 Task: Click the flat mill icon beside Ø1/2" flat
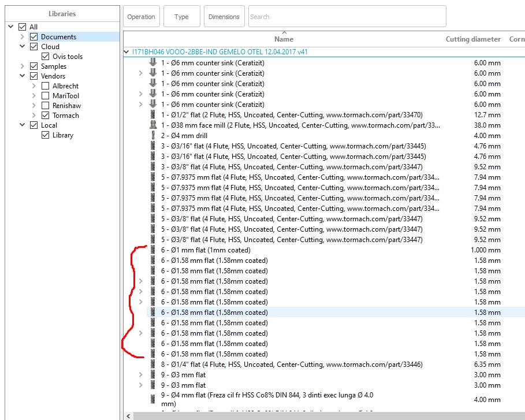pyautogui.click(x=152, y=115)
